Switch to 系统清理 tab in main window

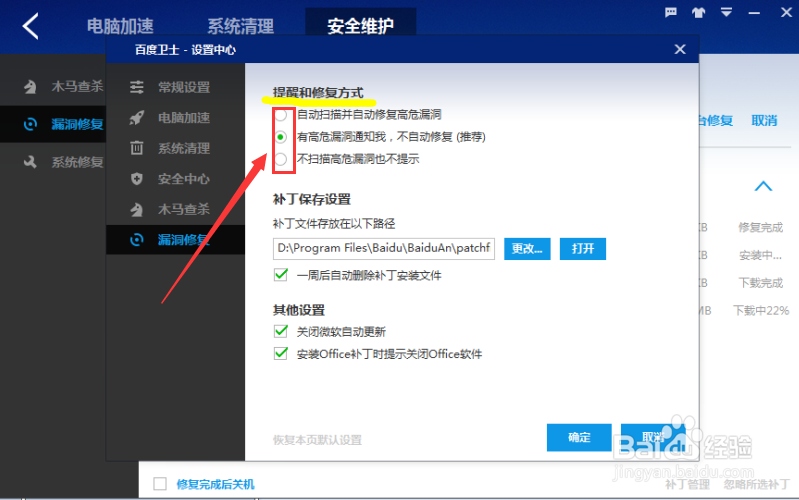[241, 26]
